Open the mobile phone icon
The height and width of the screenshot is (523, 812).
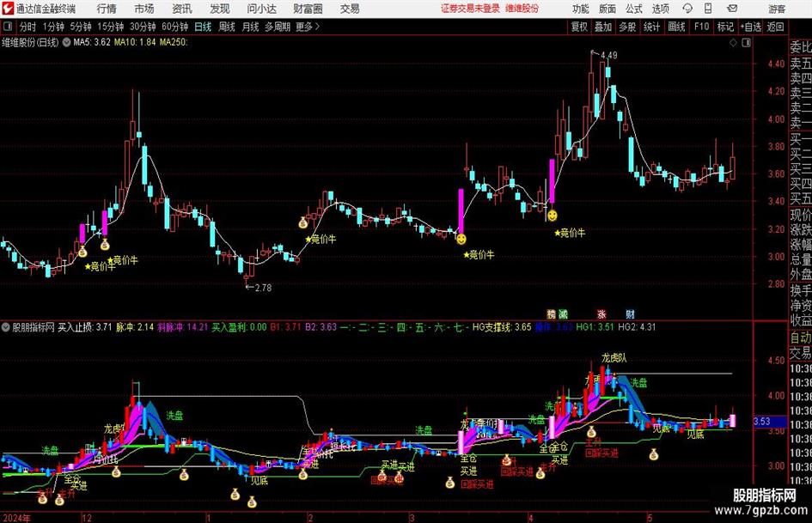[708, 9]
